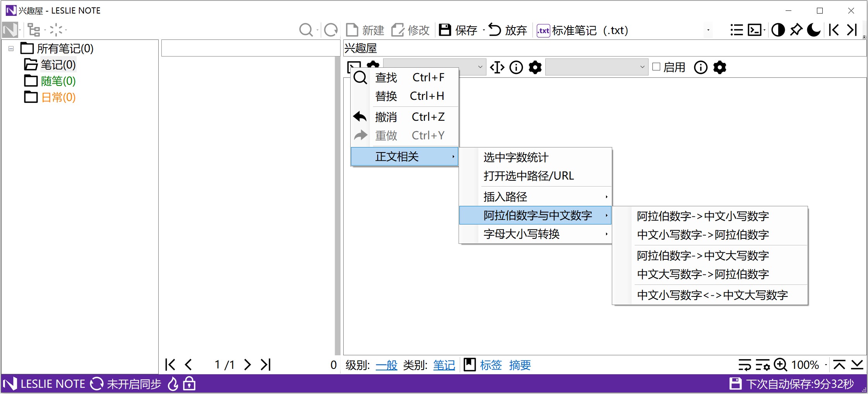Viewport: 868px width, 394px height.
Task: Open the 正文相关 submenu
Action: point(405,156)
